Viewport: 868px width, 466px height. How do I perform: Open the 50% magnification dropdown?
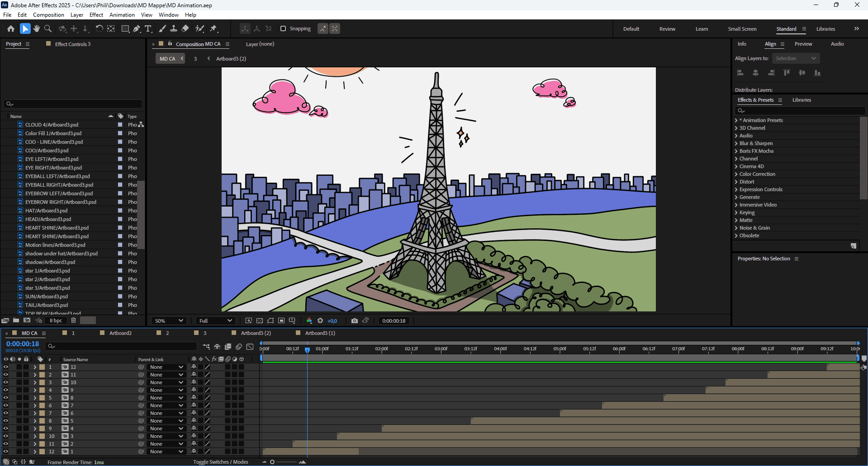(x=169, y=320)
